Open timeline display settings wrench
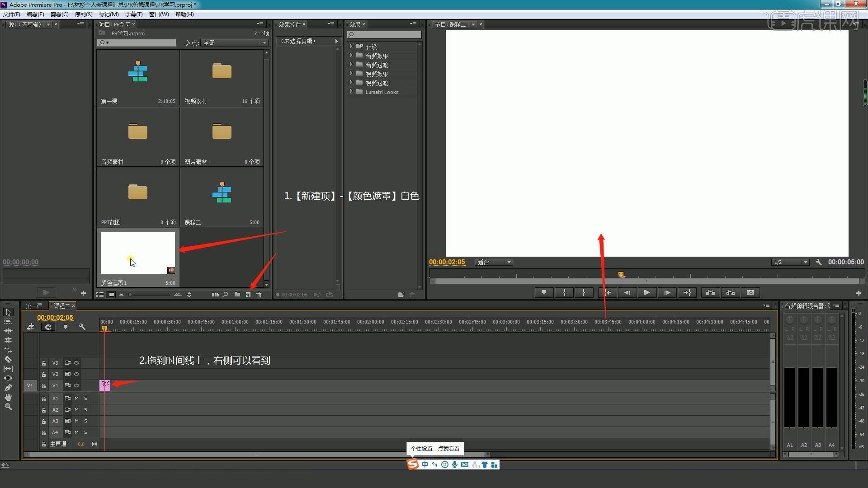 [82, 327]
